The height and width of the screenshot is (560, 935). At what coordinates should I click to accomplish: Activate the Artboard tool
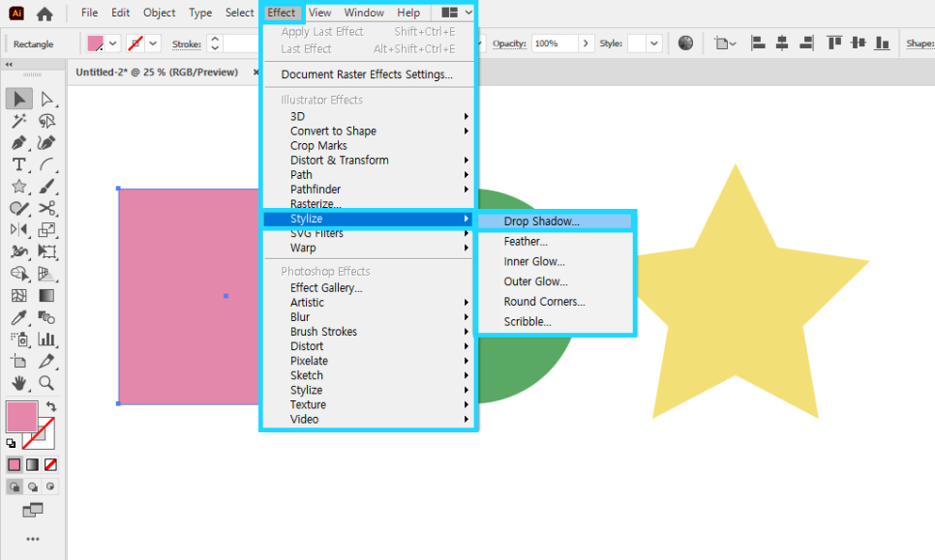[x=19, y=361]
